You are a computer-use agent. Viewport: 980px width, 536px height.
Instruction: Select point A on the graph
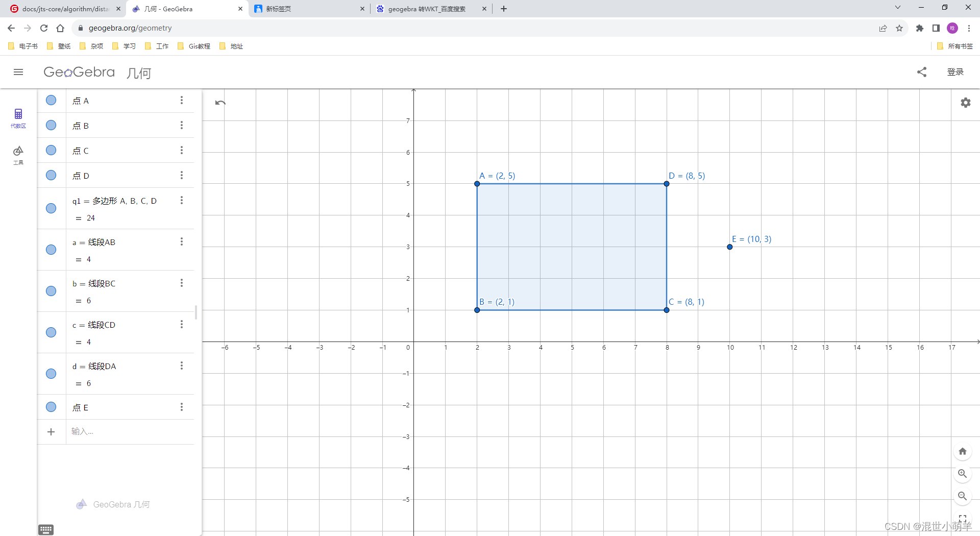pos(477,184)
